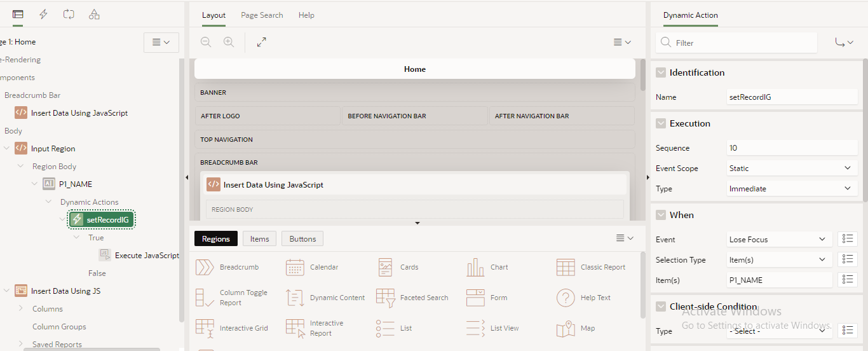The height and width of the screenshot is (351, 868).
Task: Expand the Columns tree node
Action: pyautogui.click(x=20, y=309)
